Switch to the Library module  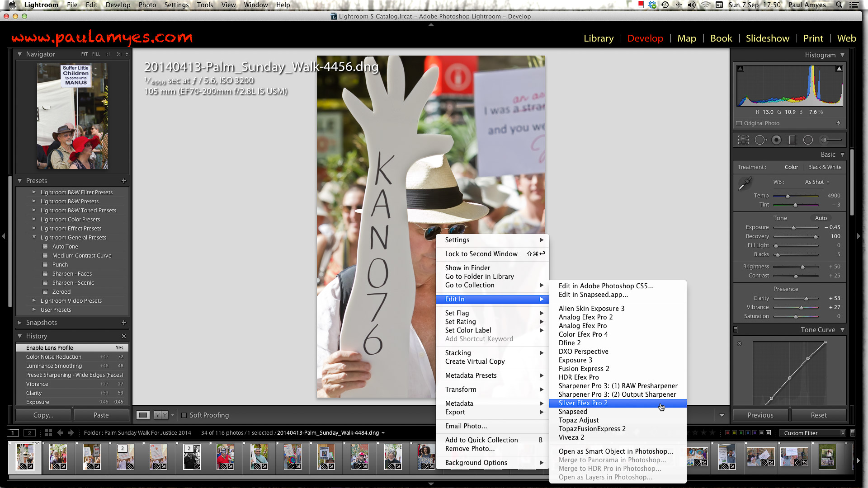(598, 38)
